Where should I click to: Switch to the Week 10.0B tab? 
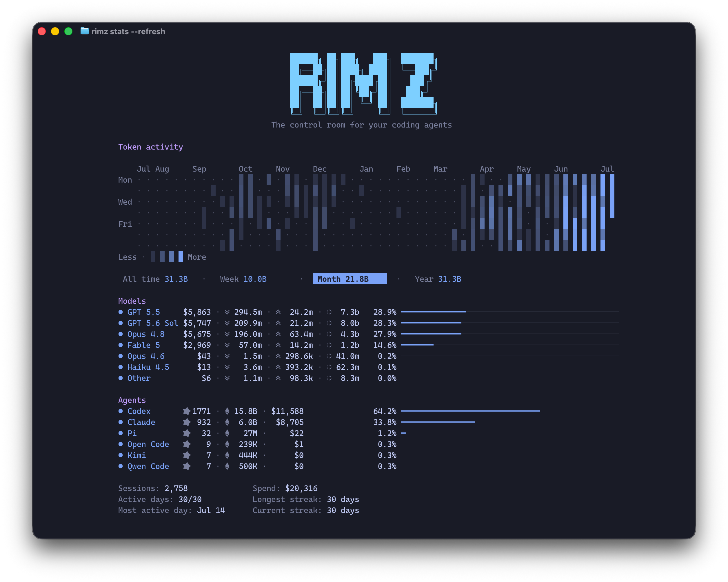point(243,279)
